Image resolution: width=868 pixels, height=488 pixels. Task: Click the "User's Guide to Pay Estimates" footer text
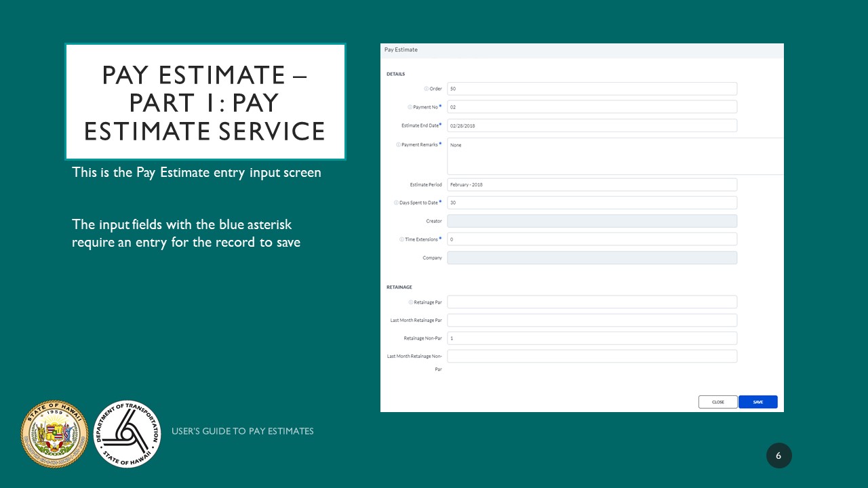pyautogui.click(x=243, y=431)
